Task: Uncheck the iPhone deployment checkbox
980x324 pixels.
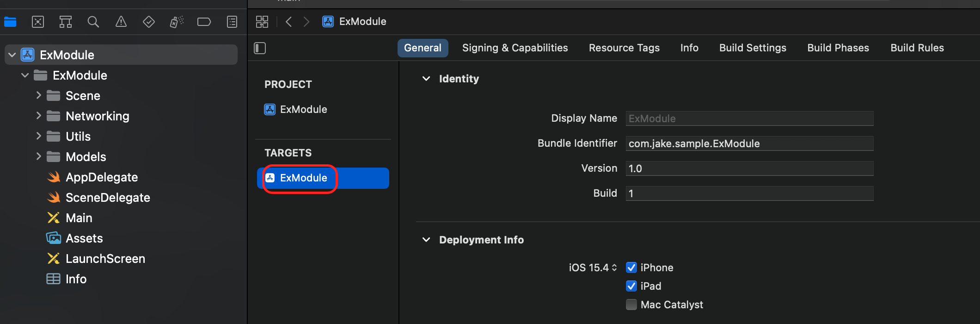Action: (x=631, y=268)
